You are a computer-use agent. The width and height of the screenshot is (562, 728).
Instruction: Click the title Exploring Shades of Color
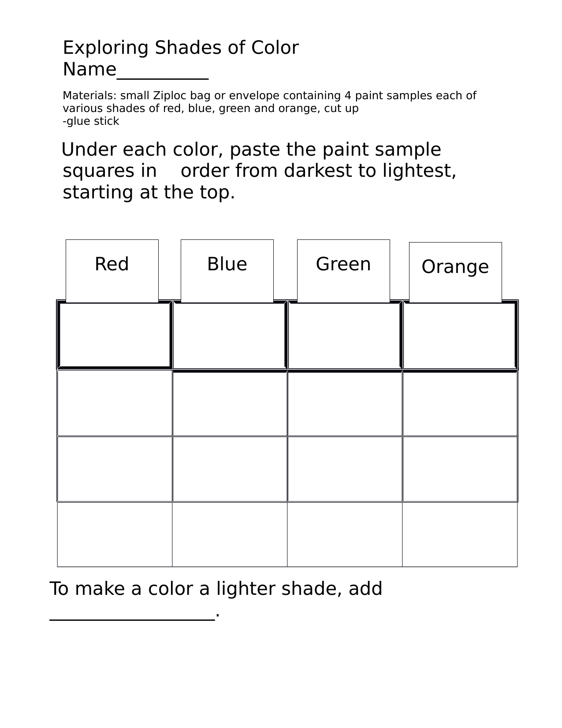(x=181, y=48)
